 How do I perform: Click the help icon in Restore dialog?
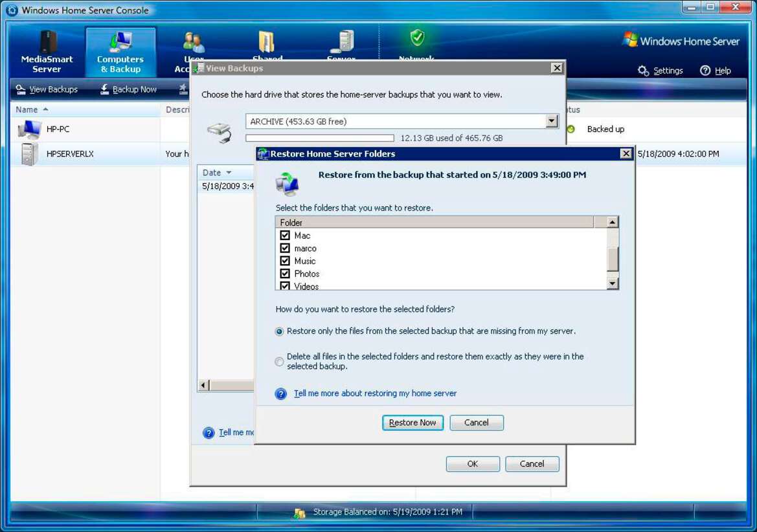(280, 393)
